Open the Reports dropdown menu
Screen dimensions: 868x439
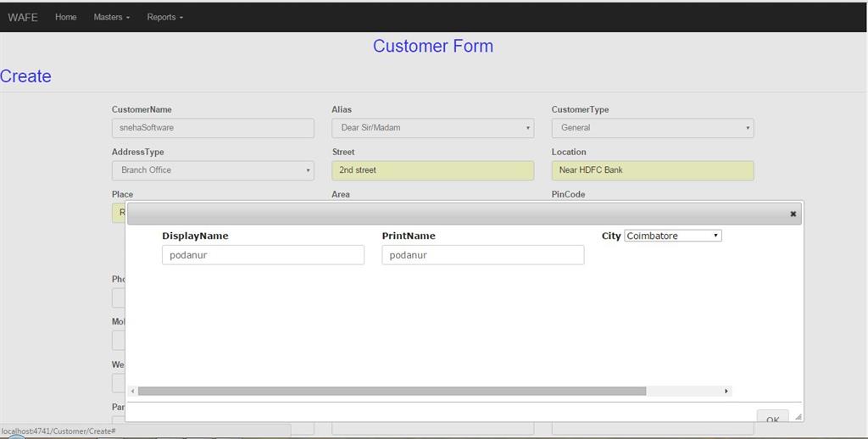pos(164,17)
